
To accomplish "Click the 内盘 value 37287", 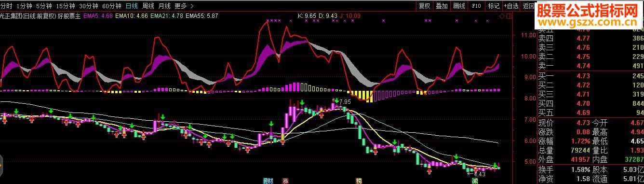I will click(x=634, y=159).
